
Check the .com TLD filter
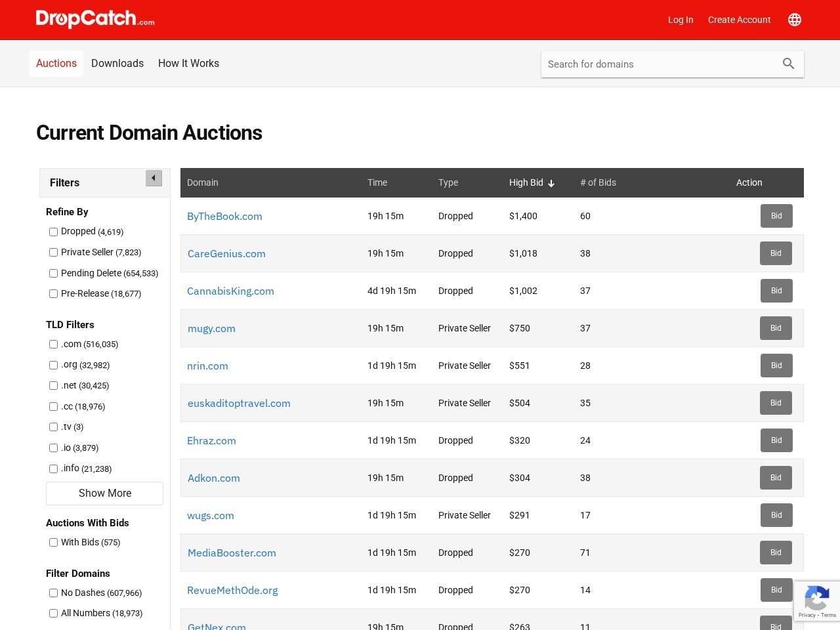click(53, 344)
